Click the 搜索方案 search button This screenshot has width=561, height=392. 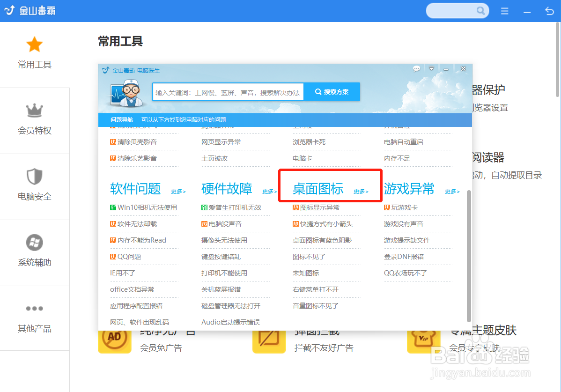point(332,92)
